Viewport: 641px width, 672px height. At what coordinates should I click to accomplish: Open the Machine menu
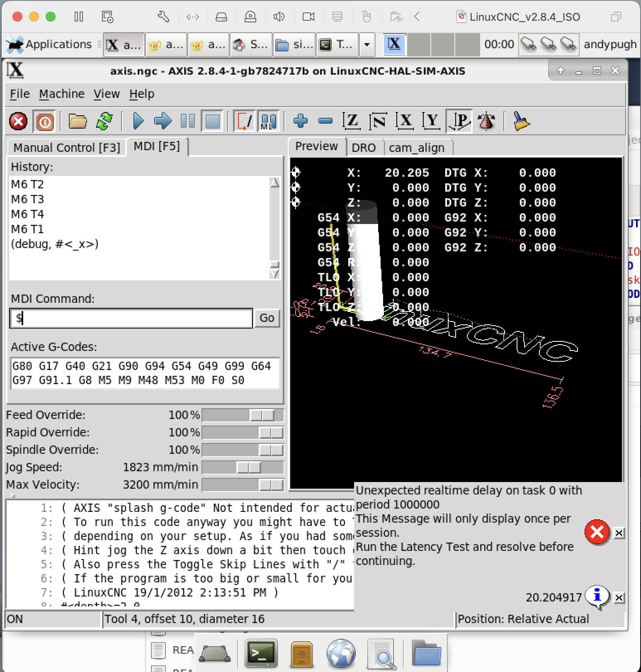tap(62, 94)
